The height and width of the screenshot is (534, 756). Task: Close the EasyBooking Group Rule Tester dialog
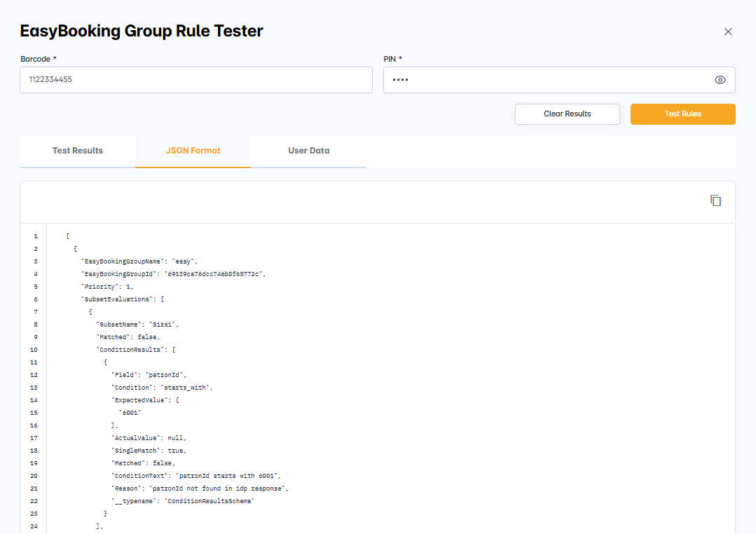pyautogui.click(x=728, y=32)
